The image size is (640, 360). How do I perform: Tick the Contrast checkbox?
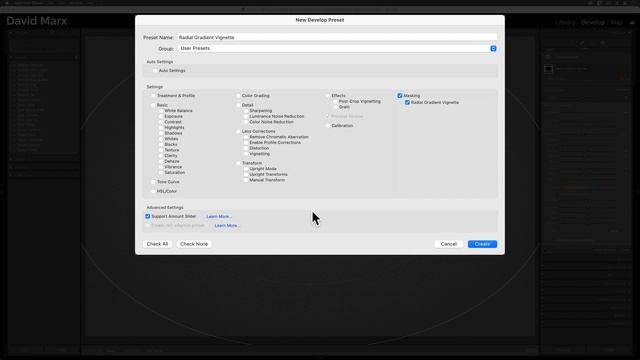161,122
